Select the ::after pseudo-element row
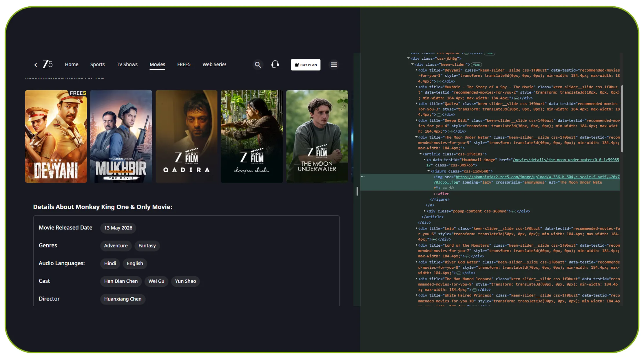The height and width of the screenshot is (359, 644). 441,194
